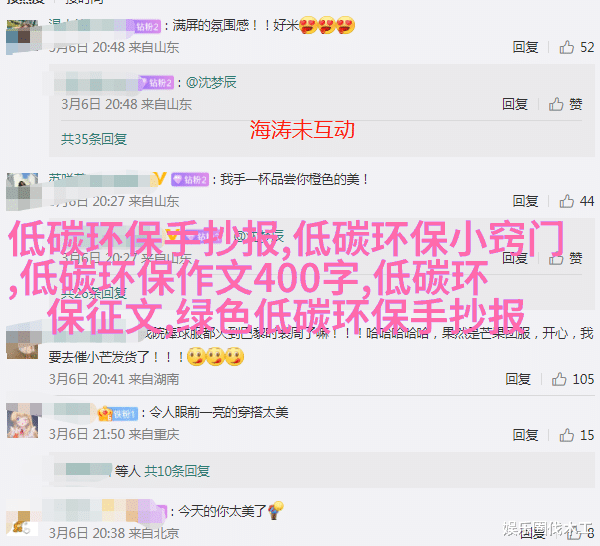Image resolution: width=600 pixels, height=546 pixels.
Task: Reply to the 我手一杯 comment
Action: click(525, 201)
